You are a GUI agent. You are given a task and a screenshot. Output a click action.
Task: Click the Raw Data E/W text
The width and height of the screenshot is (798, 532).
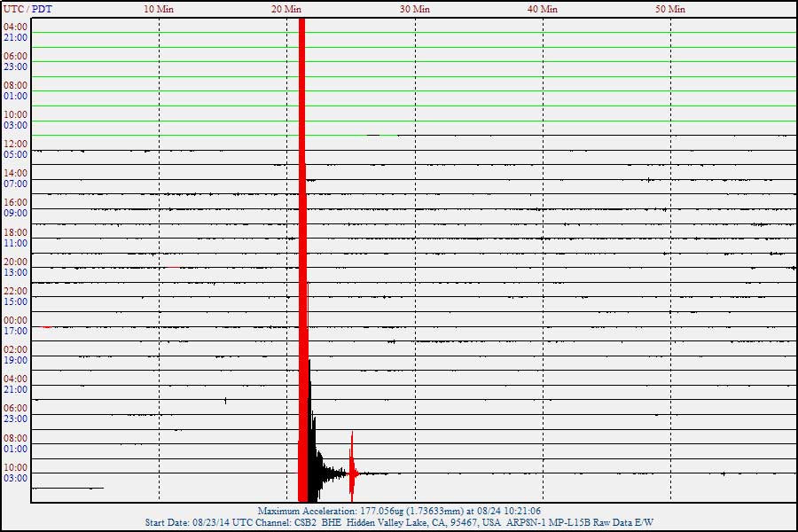click(623, 522)
